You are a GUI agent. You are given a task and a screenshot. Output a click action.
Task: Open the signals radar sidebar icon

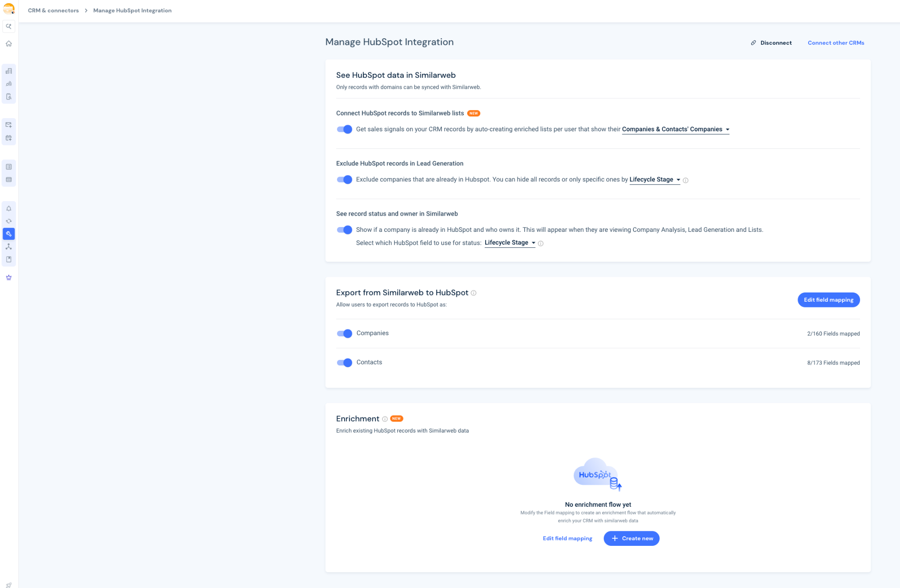pyautogui.click(x=9, y=84)
